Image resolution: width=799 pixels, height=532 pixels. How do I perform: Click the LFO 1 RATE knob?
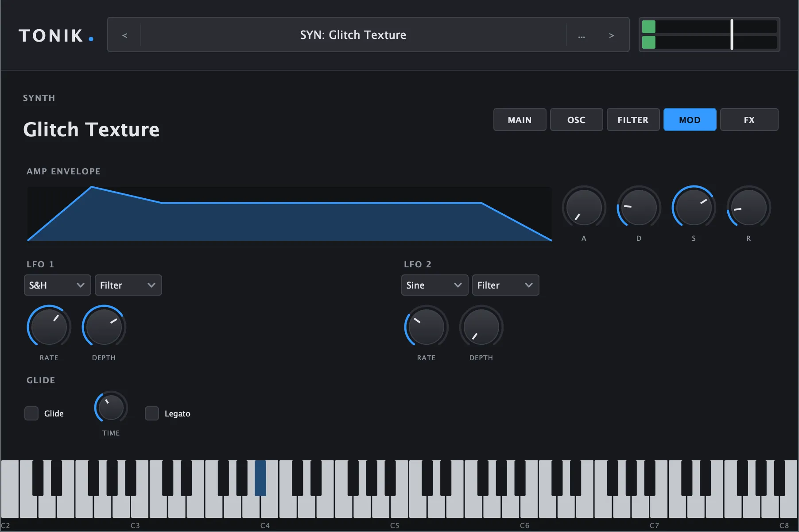pyautogui.click(x=49, y=327)
